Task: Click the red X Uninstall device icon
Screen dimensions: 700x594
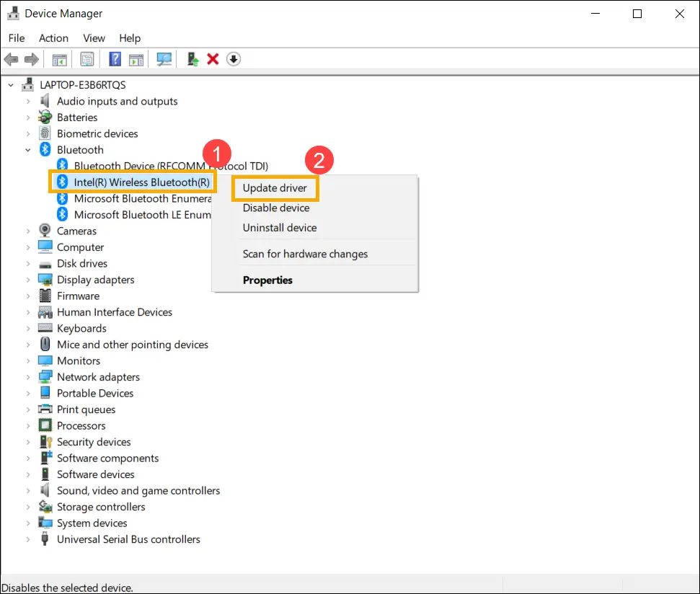Action: coord(213,59)
